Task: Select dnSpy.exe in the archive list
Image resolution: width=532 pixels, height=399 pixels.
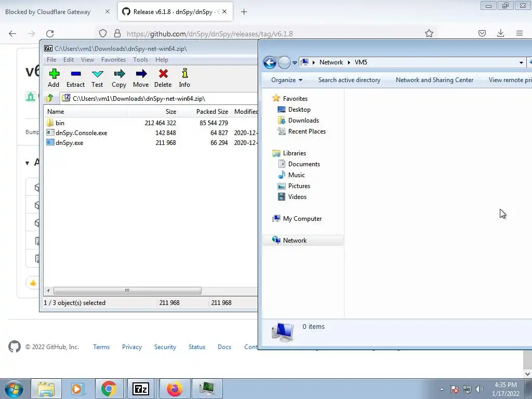Action: tap(69, 142)
